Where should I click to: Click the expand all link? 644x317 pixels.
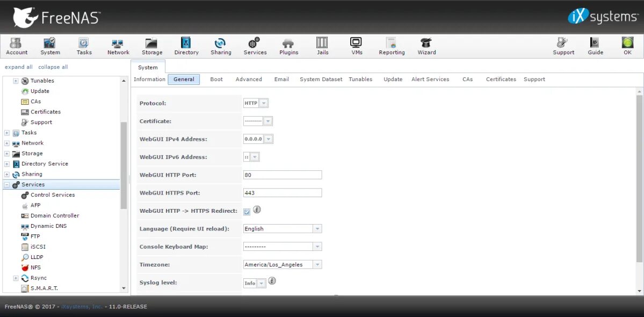(19, 67)
